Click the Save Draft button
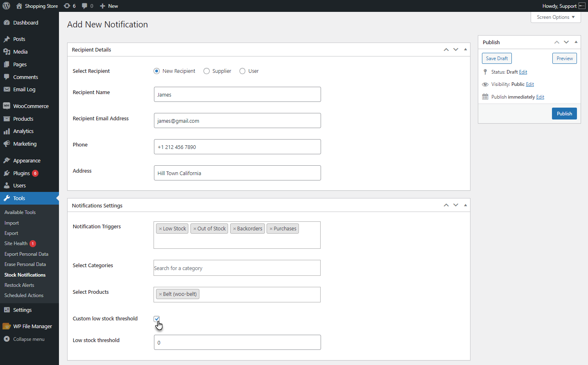The width and height of the screenshot is (588, 365). (x=497, y=59)
